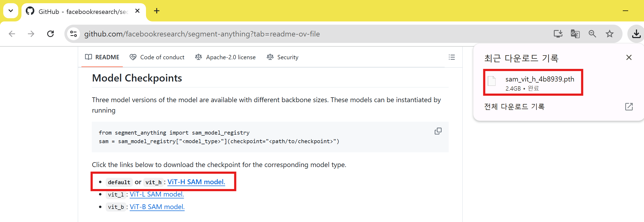Image resolution: width=644 pixels, height=222 pixels.
Task: Switch to the README tab
Action: pos(102,57)
